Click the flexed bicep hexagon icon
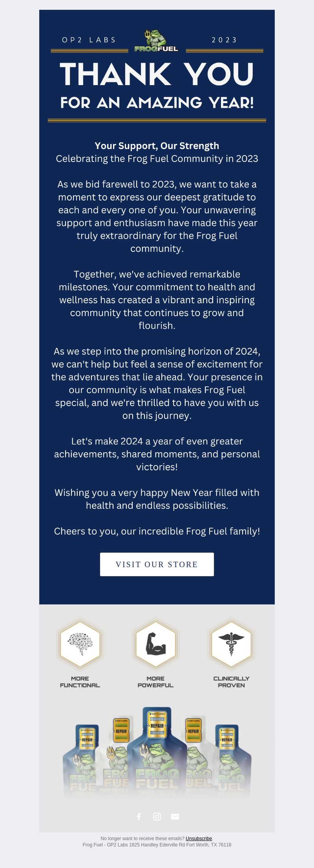The width and height of the screenshot is (314, 868). [x=156, y=644]
